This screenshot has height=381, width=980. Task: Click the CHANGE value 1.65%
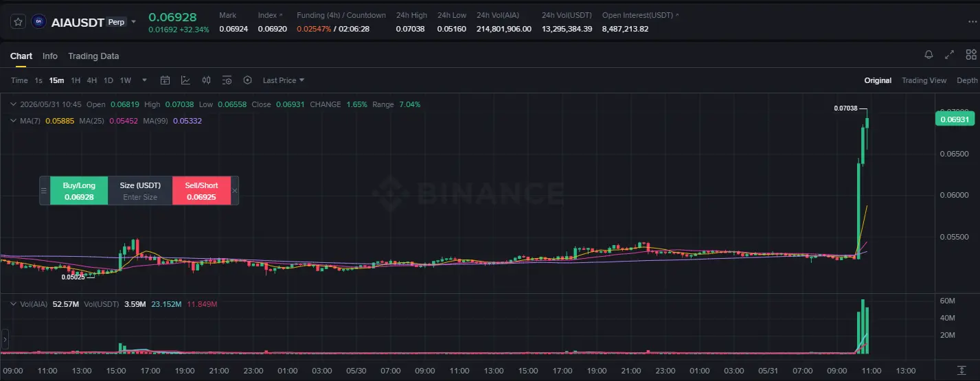click(x=356, y=104)
